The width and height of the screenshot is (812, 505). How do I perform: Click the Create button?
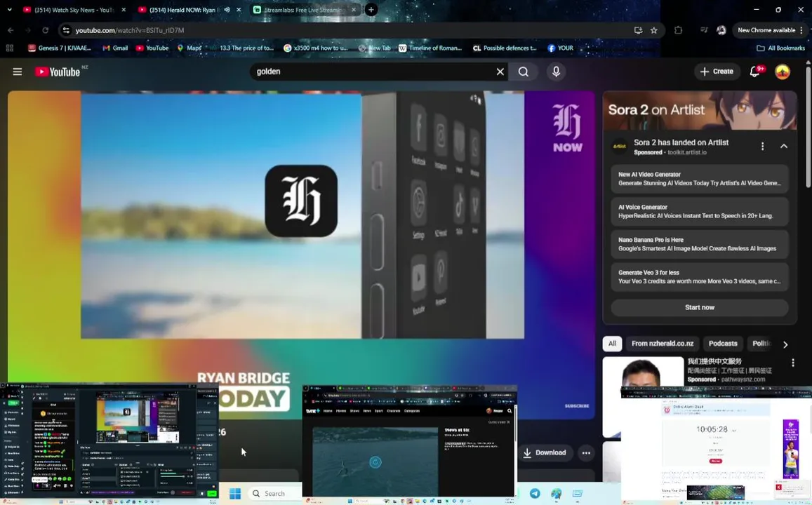pyautogui.click(x=716, y=72)
